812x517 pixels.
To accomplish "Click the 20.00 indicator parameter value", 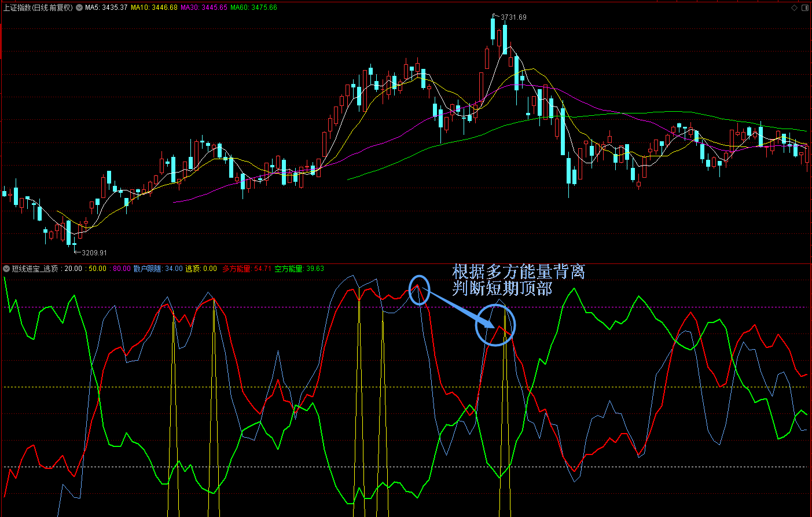I will pyautogui.click(x=73, y=269).
